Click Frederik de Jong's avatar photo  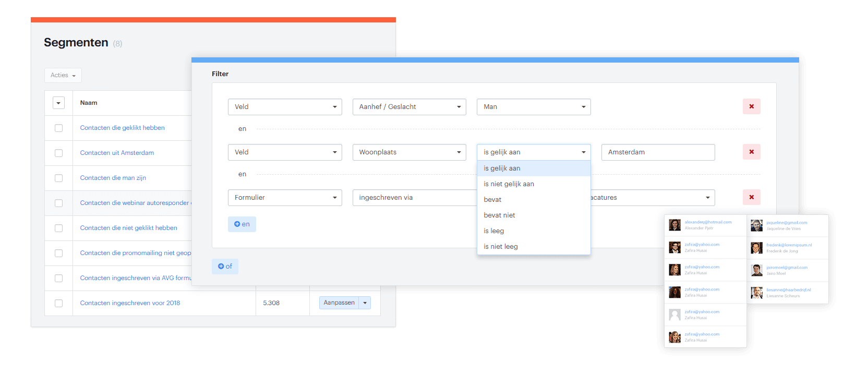[x=756, y=248]
